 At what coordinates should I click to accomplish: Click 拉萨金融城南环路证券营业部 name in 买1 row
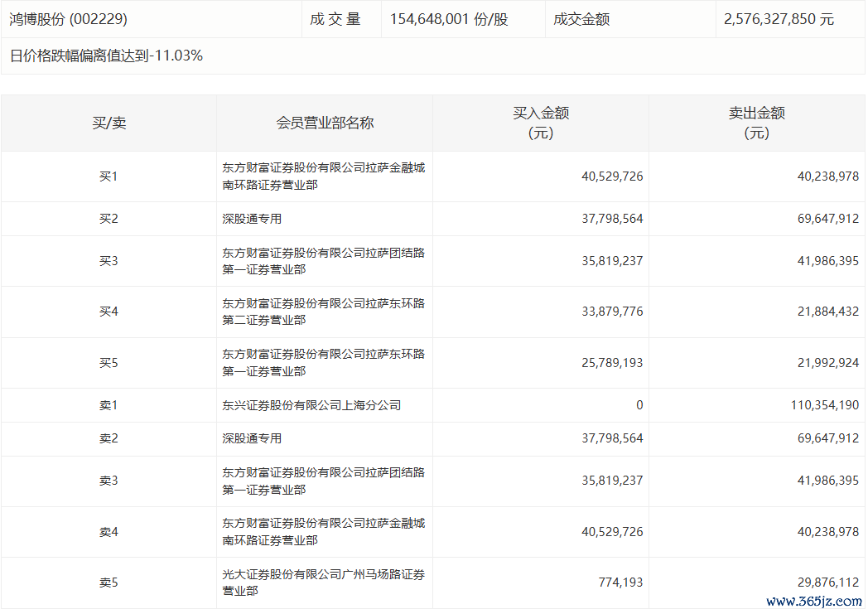point(324,176)
